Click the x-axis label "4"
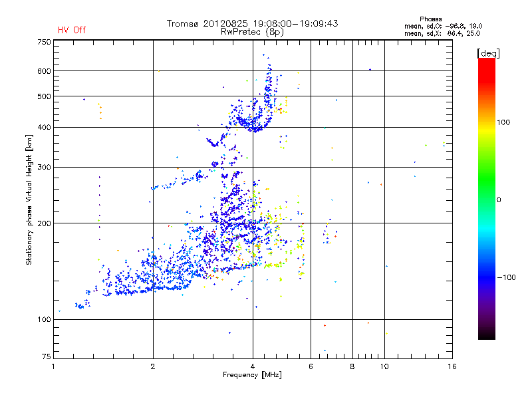The image size is (532, 399). pyautogui.click(x=253, y=366)
